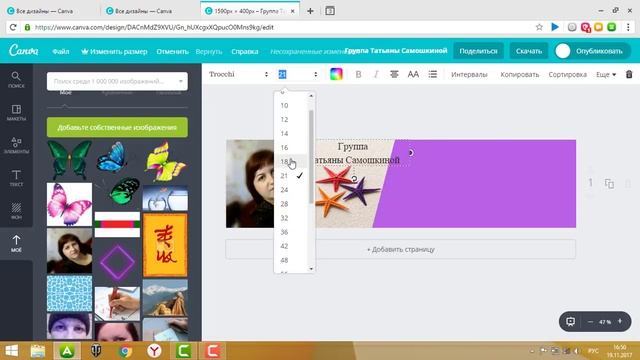Toggle italic text formatting
Viewport: 640px width, 360px height.
376,74
